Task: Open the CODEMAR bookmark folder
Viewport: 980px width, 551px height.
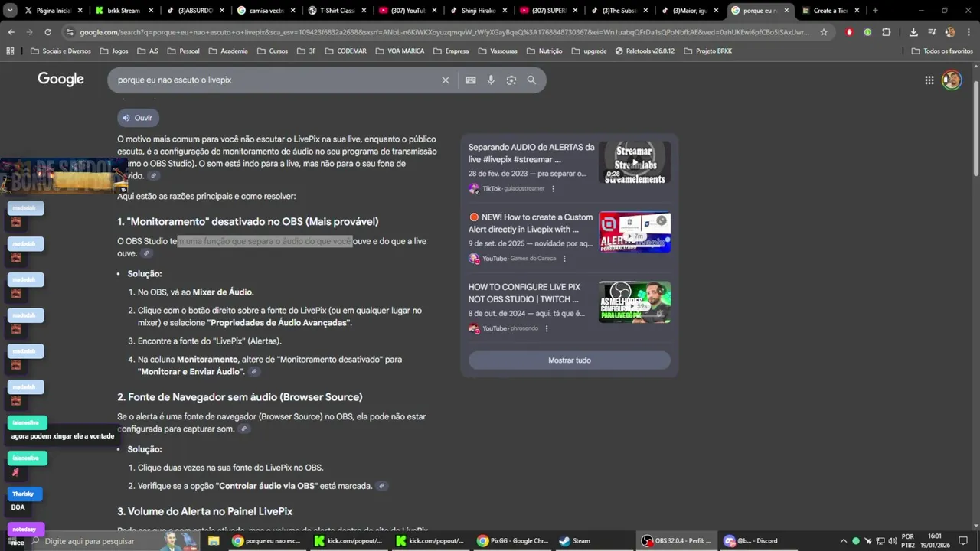Action: tap(345, 51)
